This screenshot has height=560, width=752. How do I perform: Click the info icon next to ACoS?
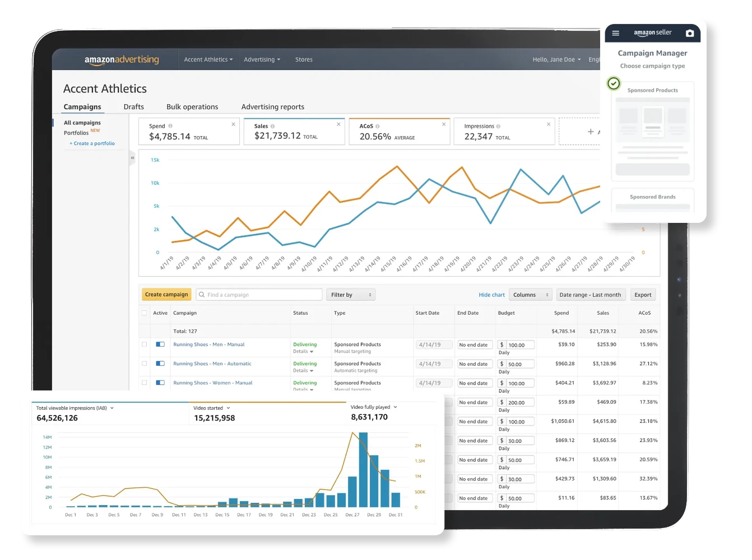[x=378, y=126]
